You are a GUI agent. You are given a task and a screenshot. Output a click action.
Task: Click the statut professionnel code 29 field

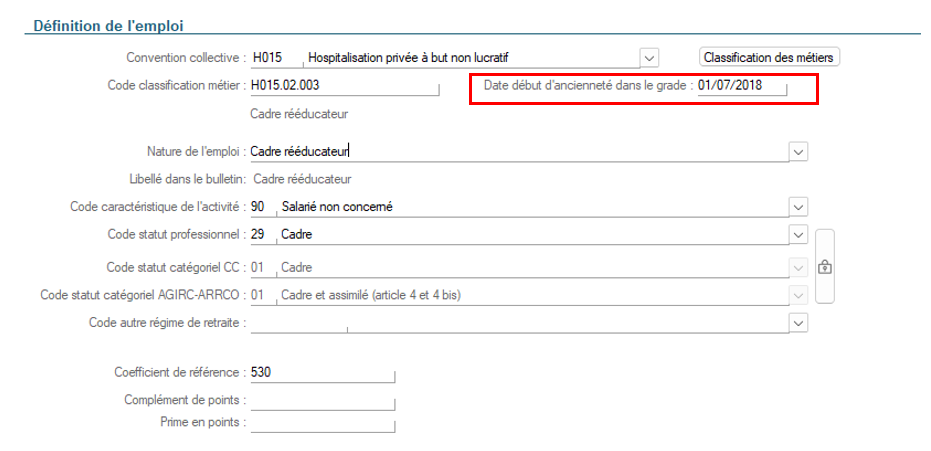pyautogui.click(x=263, y=234)
